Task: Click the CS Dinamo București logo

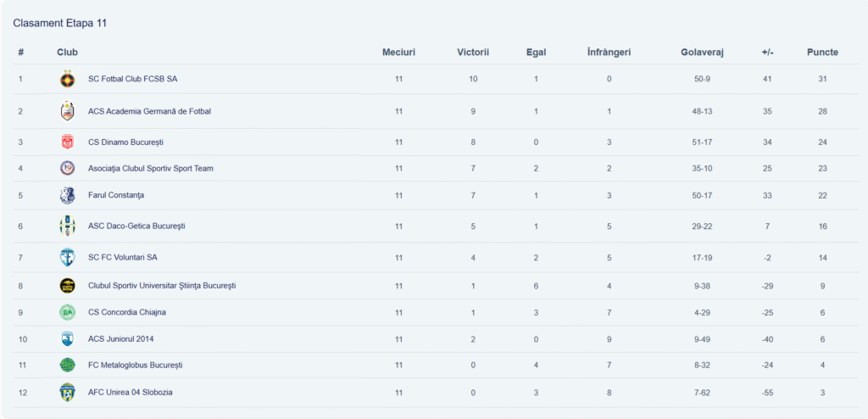Action: (67, 142)
